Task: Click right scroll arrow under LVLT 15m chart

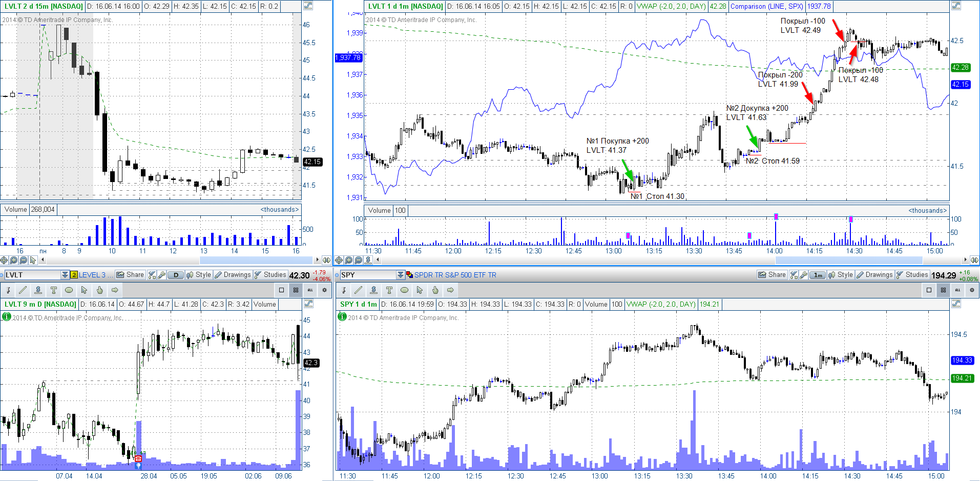Action: tap(318, 260)
